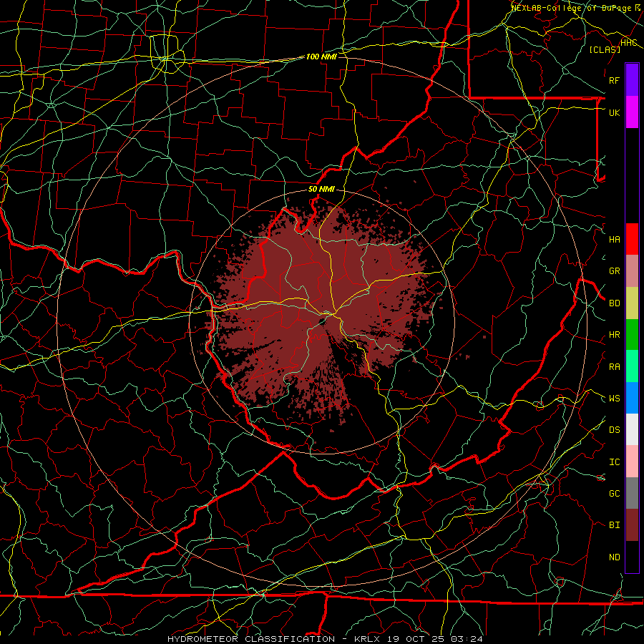Click the GC legend label

614,494
